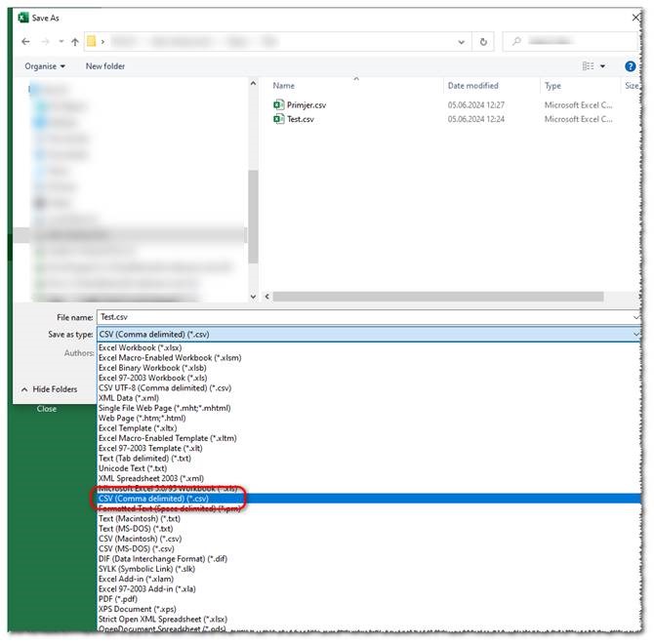The height and width of the screenshot is (644, 654).
Task: Choose XML Data (*.xml) type
Action: click(129, 398)
